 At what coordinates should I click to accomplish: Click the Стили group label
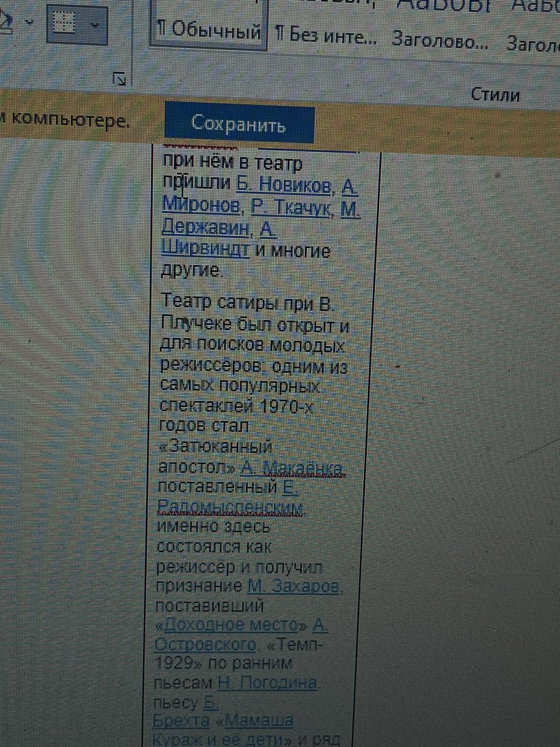[x=495, y=95]
